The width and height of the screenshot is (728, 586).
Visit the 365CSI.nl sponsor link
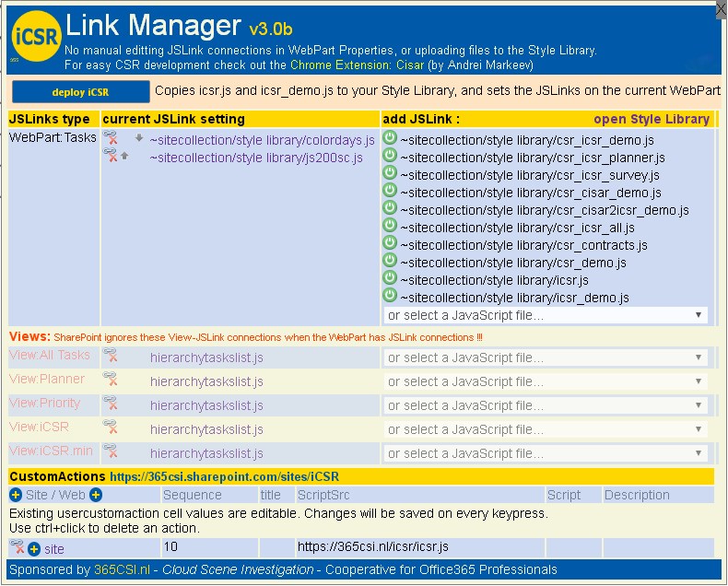pyautogui.click(x=123, y=569)
